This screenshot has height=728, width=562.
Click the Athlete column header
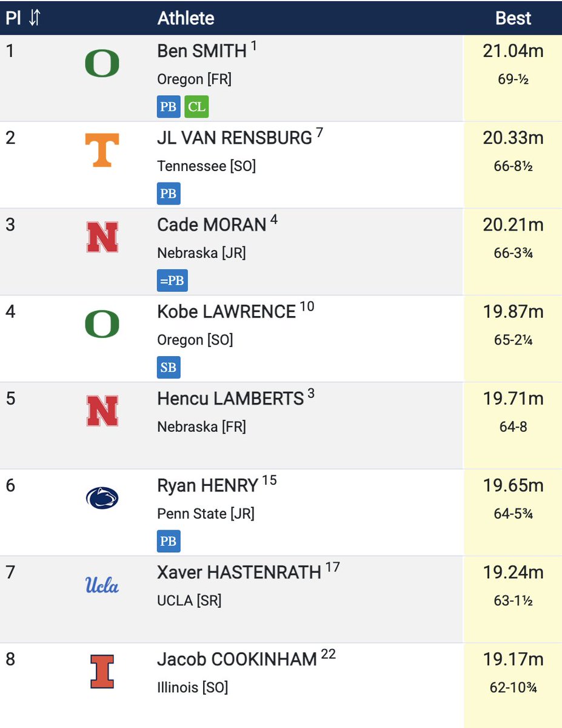pyautogui.click(x=186, y=18)
